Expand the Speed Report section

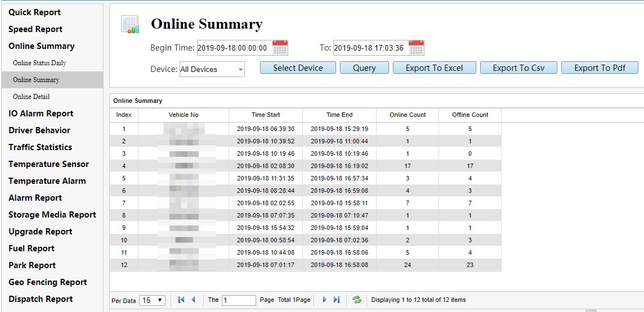click(35, 29)
